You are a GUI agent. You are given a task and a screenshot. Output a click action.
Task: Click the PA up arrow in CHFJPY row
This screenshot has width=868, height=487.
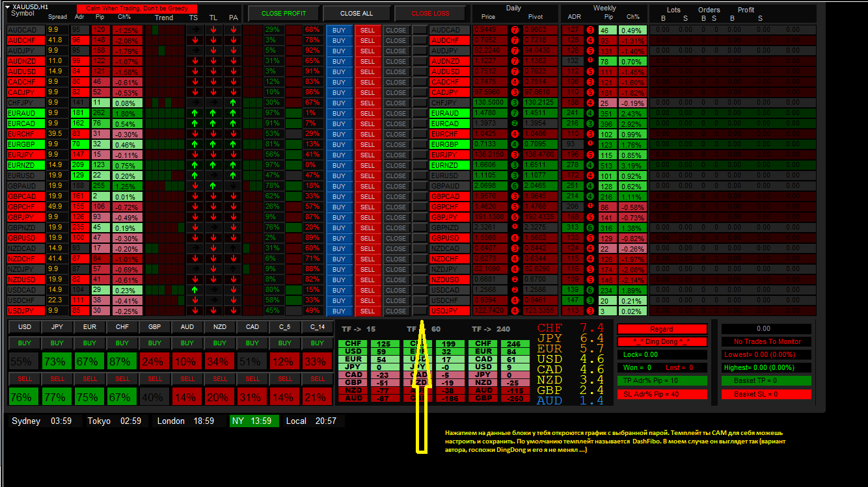pos(233,103)
